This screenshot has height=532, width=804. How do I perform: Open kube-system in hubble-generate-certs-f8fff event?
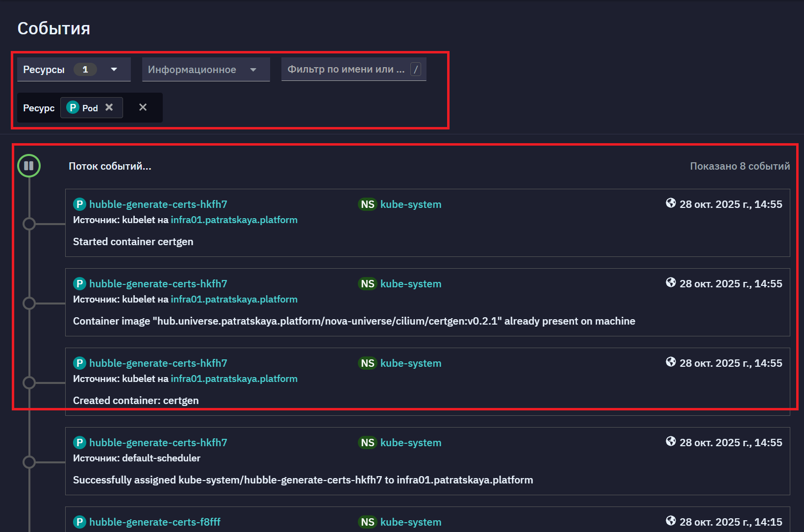pyautogui.click(x=411, y=522)
